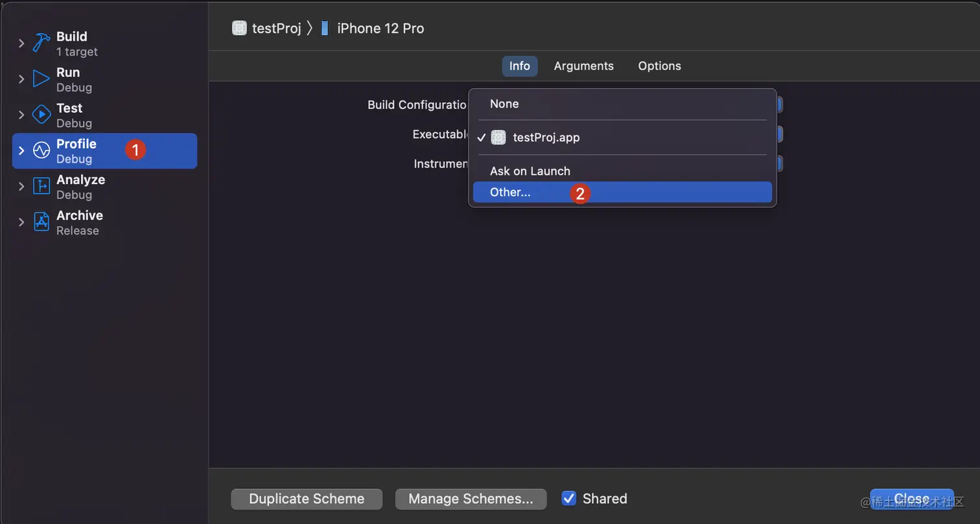Screen dimensions: 980x524
Task: Click the testProj.app icon in dropdown menu
Action: coord(498,137)
